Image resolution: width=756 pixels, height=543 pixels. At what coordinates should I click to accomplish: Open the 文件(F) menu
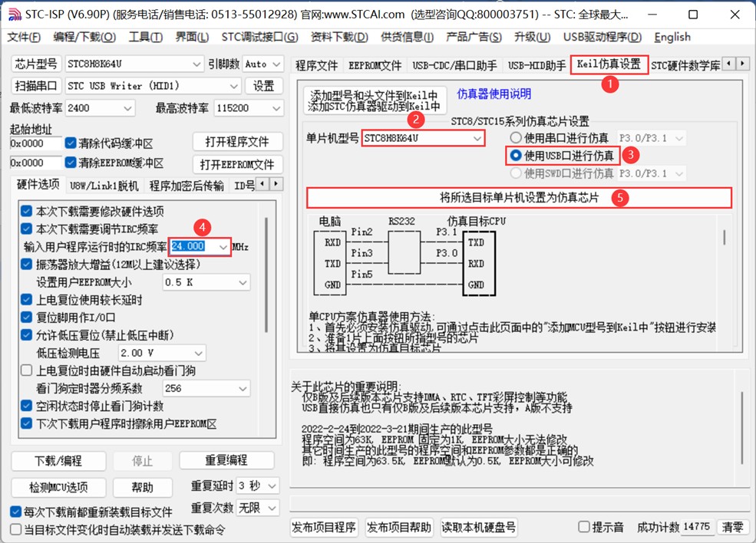tap(24, 37)
